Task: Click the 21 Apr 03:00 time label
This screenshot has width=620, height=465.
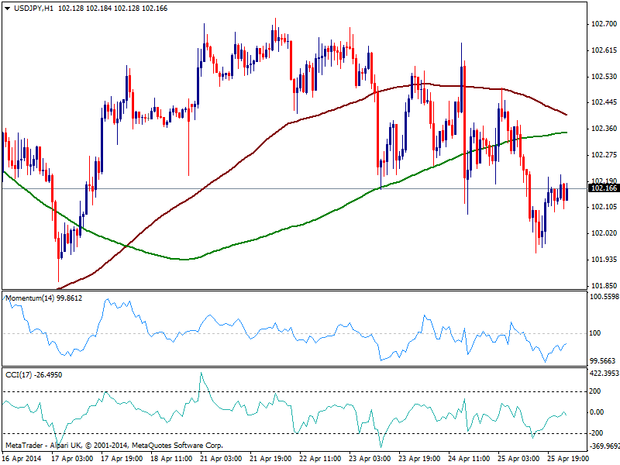Action: (x=221, y=456)
